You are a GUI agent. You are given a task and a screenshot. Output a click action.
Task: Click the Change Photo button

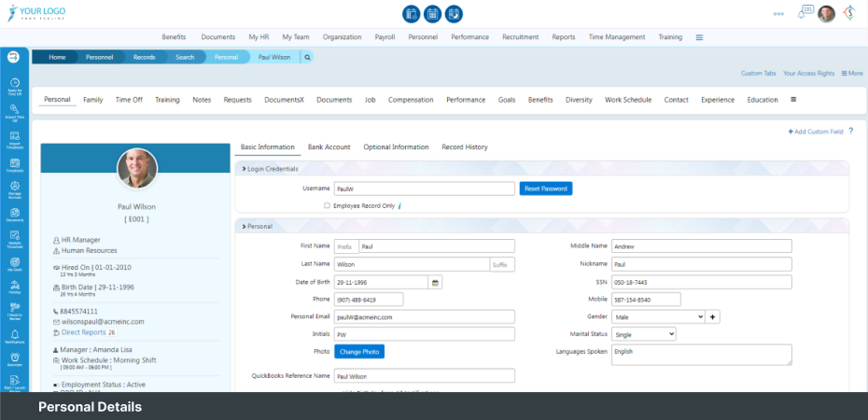(x=359, y=352)
